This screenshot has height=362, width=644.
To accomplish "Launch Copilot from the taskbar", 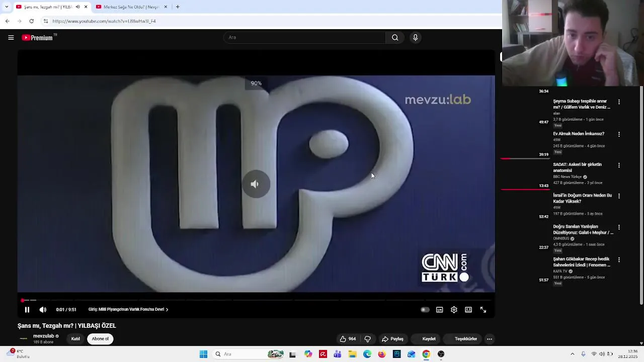I will point(308,354).
